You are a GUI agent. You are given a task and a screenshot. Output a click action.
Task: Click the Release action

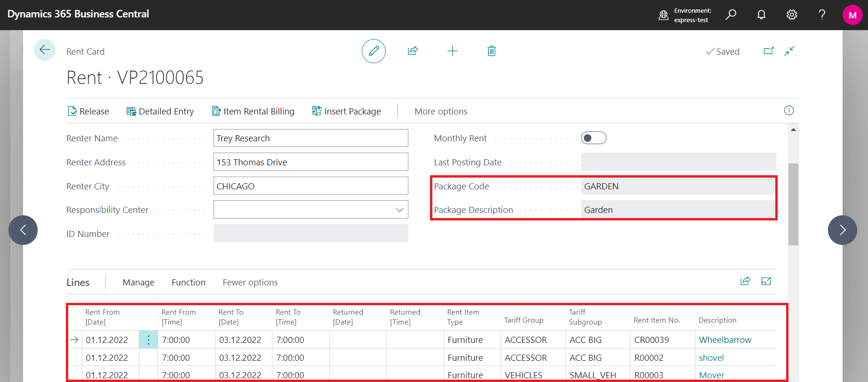(88, 112)
